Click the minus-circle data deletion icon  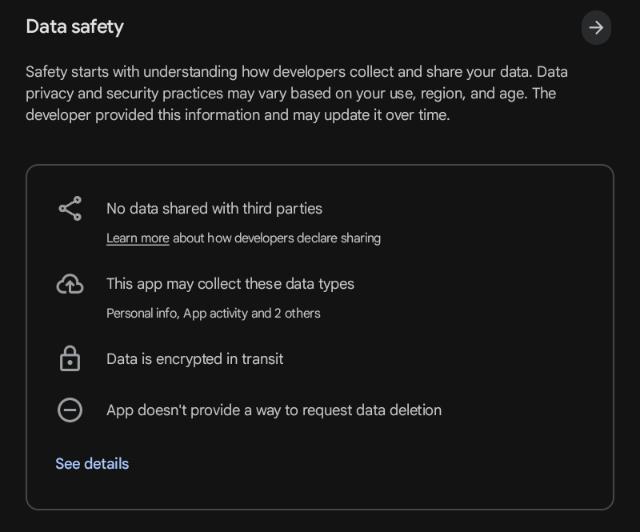[70, 410]
